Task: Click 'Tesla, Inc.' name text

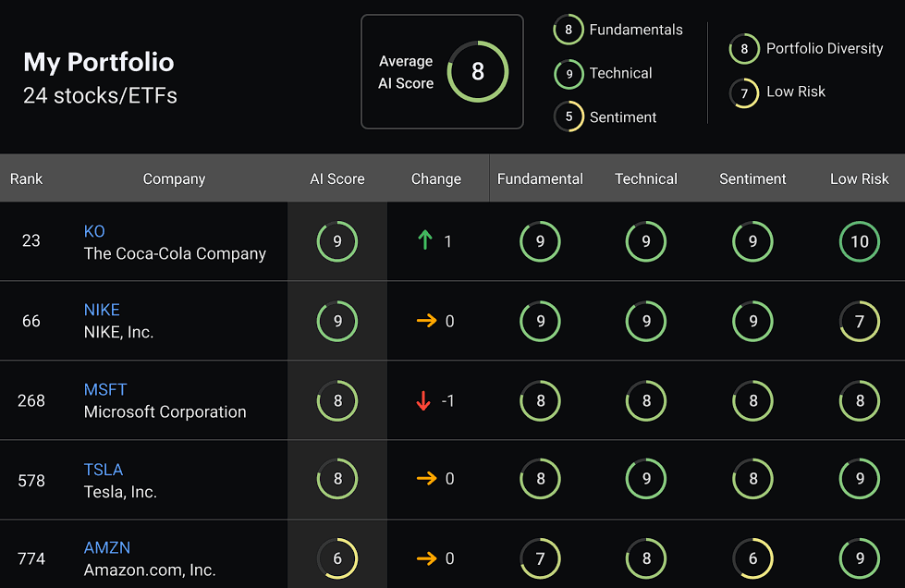Action: tap(120, 492)
